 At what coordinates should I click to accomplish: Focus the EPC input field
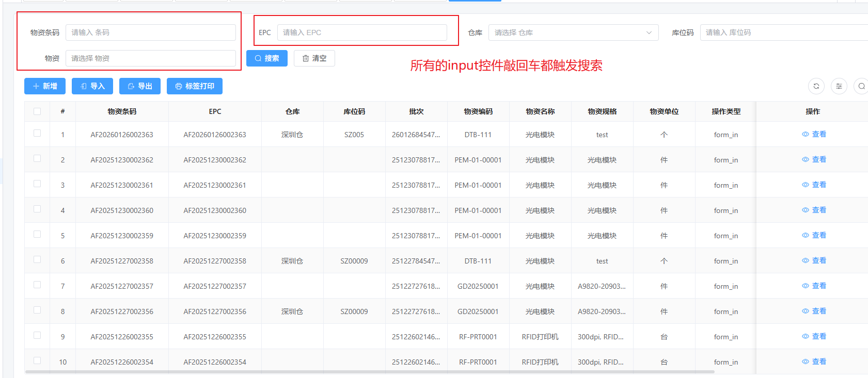coord(361,32)
